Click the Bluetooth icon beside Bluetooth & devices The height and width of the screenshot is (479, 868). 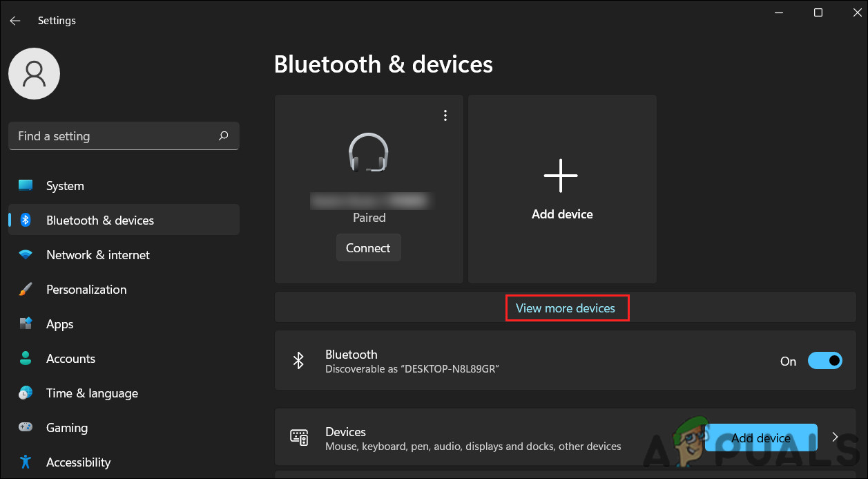tap(26, 220)
